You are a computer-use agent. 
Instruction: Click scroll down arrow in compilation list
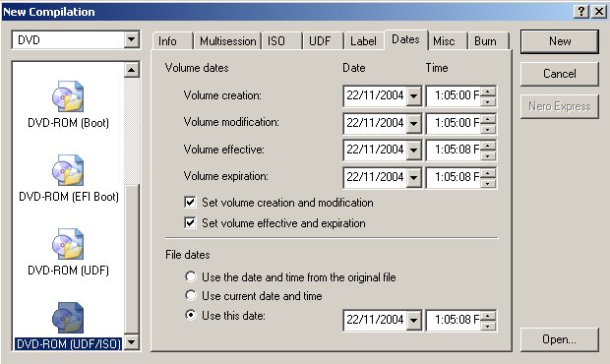pos(132,342)
